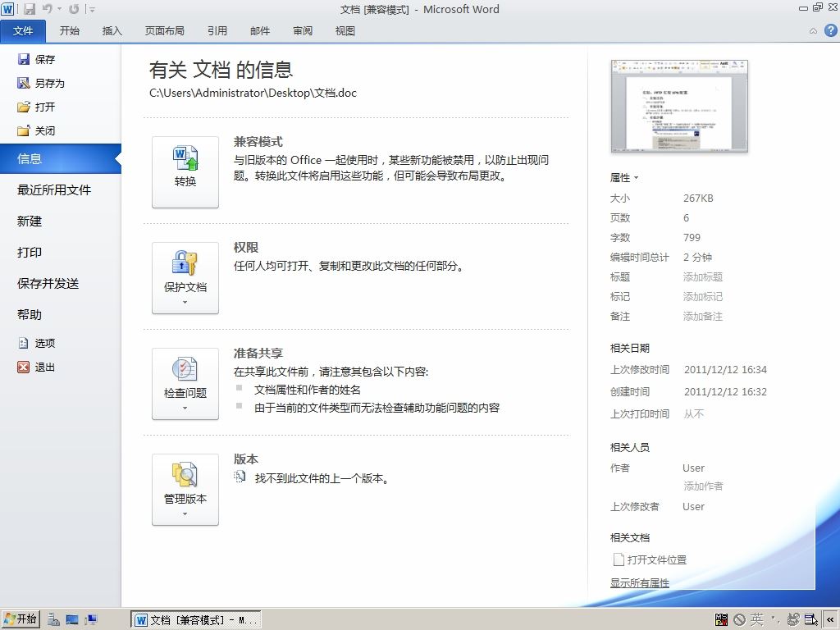The height and width of the screenshot is (630, 840).
Task: Switch to the 引用 ribbon tab
Action: point(217,31)
